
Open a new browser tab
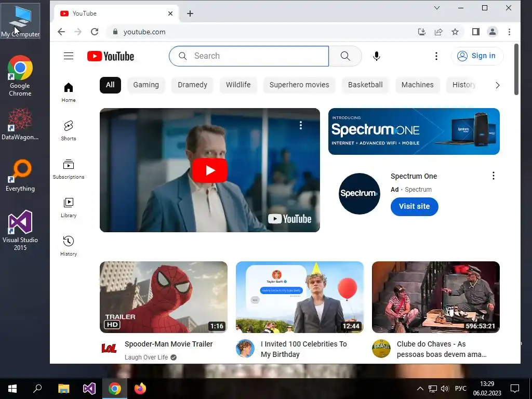[190, 14]
